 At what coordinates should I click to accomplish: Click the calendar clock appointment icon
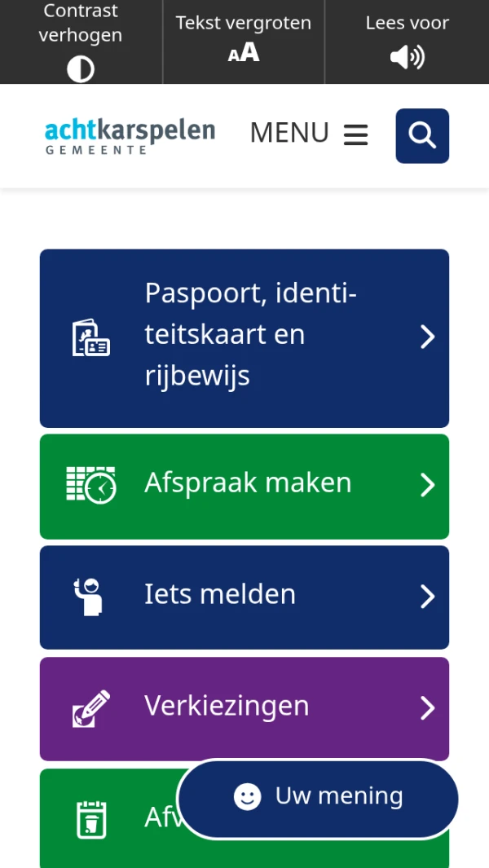[x=90, y=485]
